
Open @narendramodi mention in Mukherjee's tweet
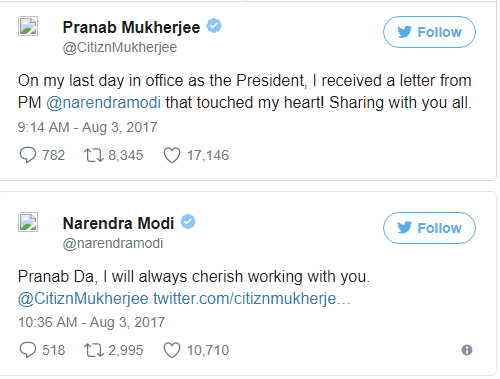point(103,102)
